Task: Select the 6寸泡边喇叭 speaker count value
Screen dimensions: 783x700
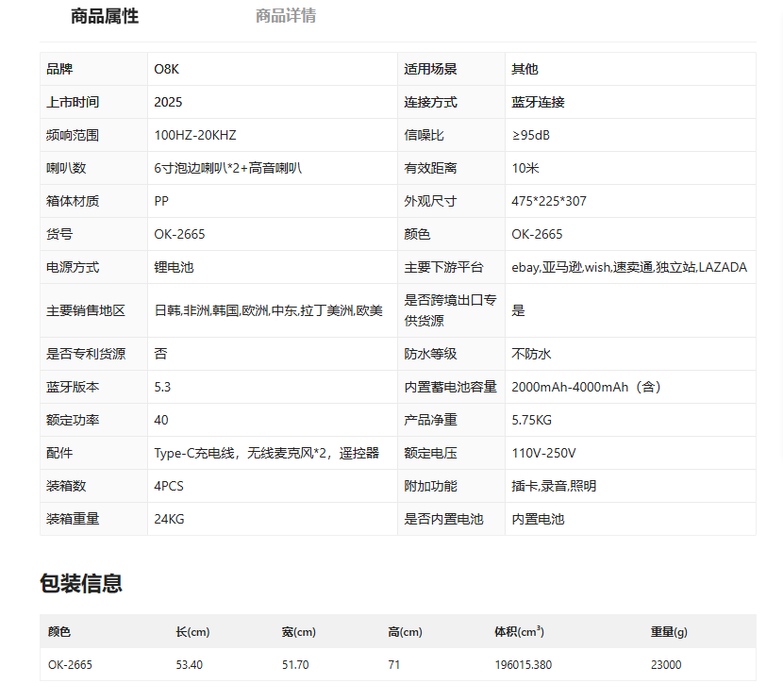Action: coord(227,168)
